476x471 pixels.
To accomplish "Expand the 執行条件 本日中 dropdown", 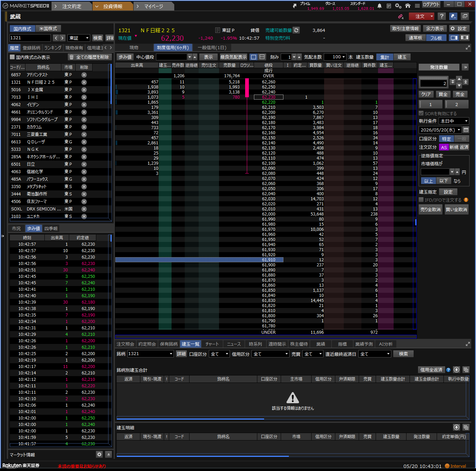I will (454, 121).
